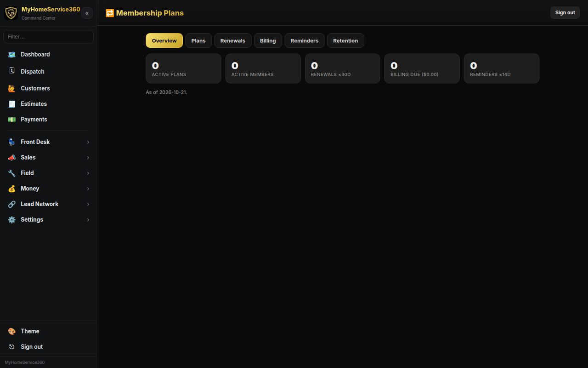Screen dimensions: 588x368
Task: Expand the Settings section chevron
Action: (x=88, y=220)
